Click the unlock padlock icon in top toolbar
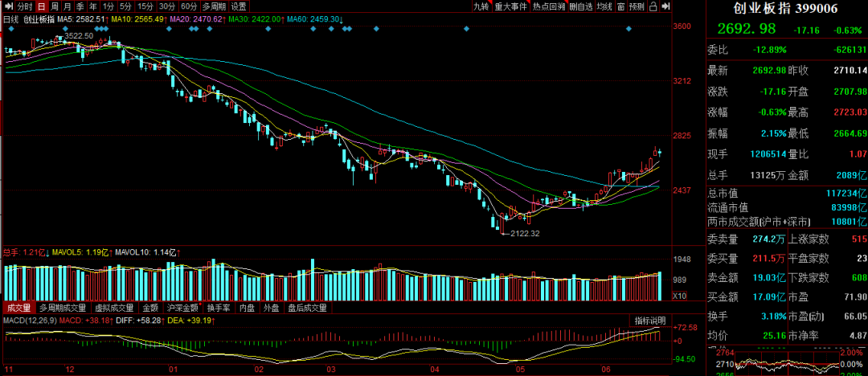The width and height of the screenshot is (868, 376). click(653, 6)
